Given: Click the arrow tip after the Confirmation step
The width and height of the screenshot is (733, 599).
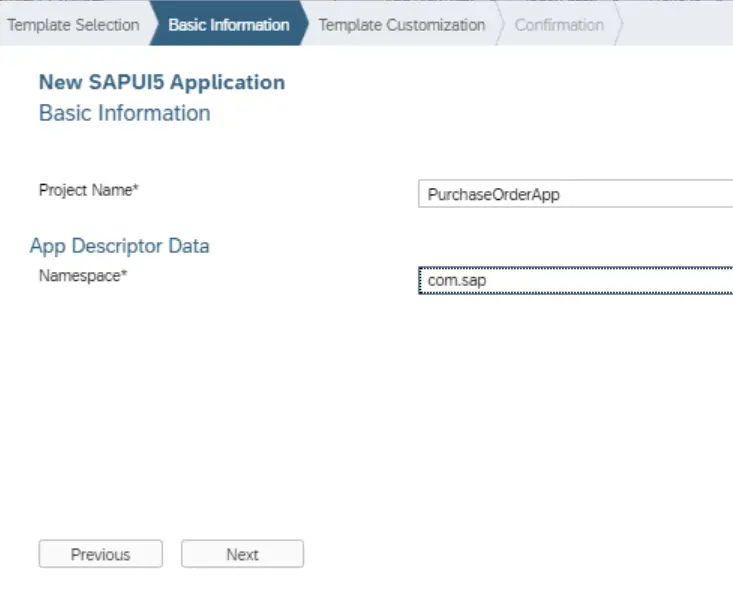Looking at the screenshot, I should point(619,25).
